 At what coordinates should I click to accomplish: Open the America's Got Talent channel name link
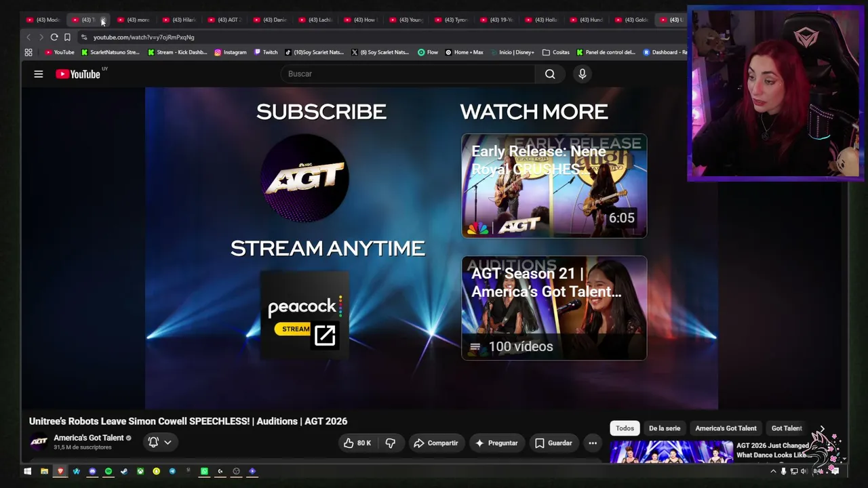(89, 438)
